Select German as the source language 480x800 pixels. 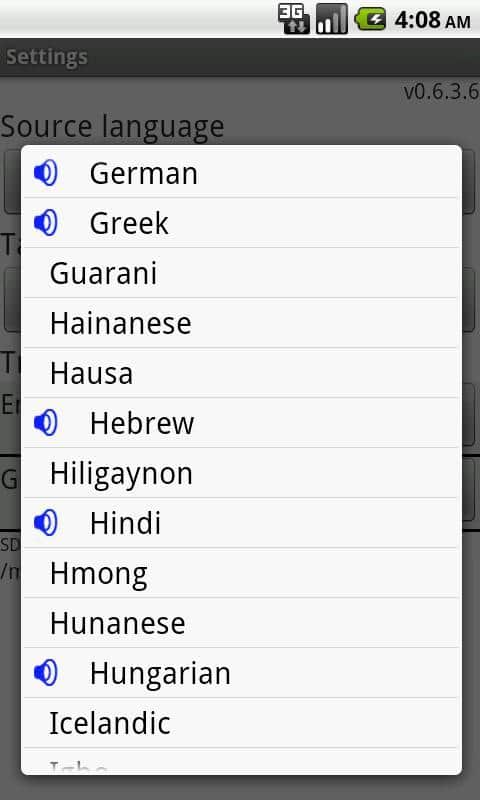click(x=241, y=173)
